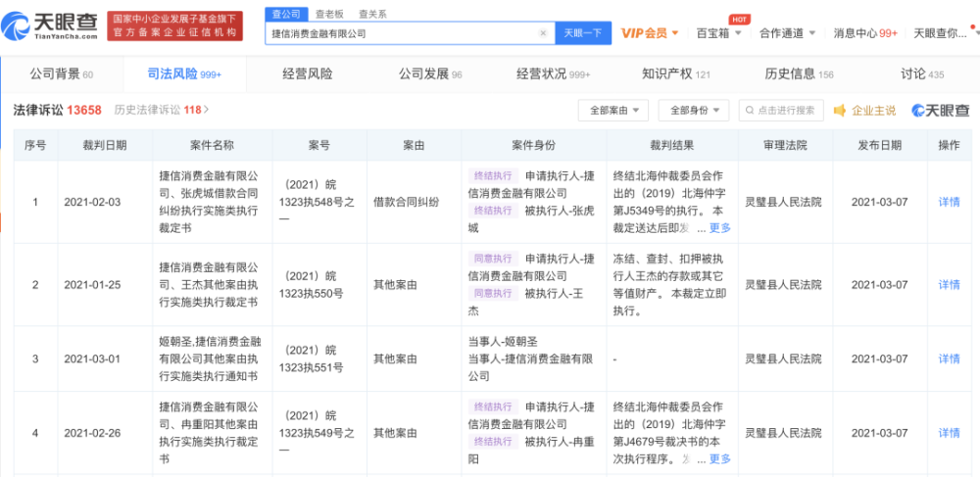This screenshot has height=477, width=980.
Task: Open 消息中心 notifications
Action: point(865,33)
